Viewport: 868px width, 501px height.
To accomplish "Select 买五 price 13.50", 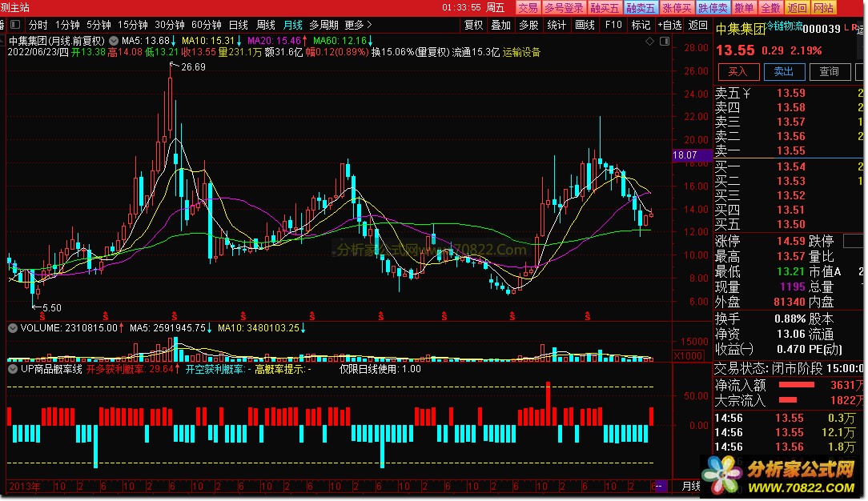I will tap(791, 224).
